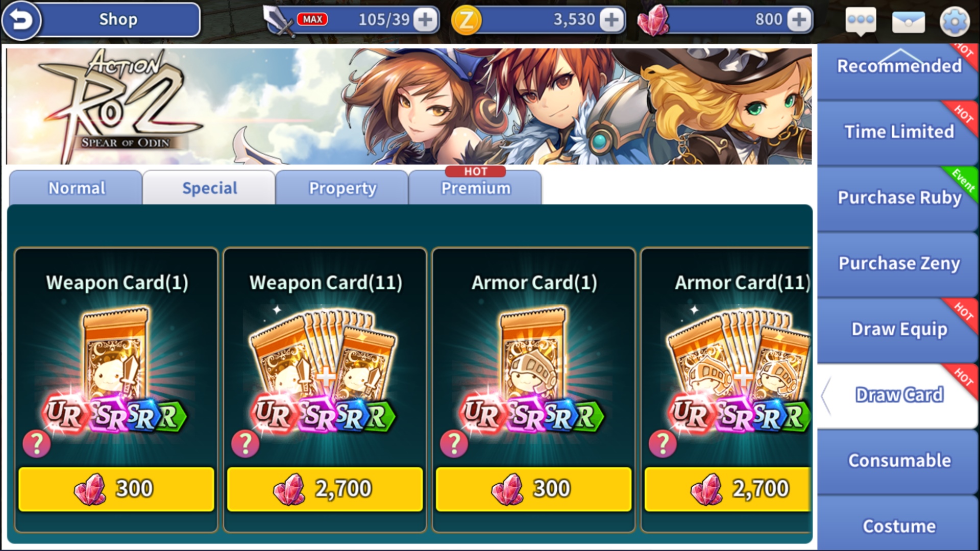Show Weapon Card(11) info question mark
This screenshot has height=551, width=980.
click(x=246, y=444)
